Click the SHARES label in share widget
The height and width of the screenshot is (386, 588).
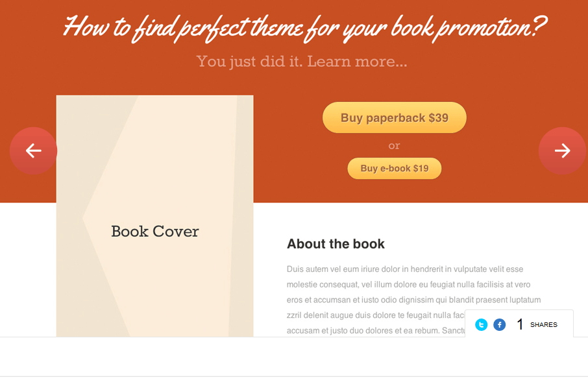[x=544, y=325]
